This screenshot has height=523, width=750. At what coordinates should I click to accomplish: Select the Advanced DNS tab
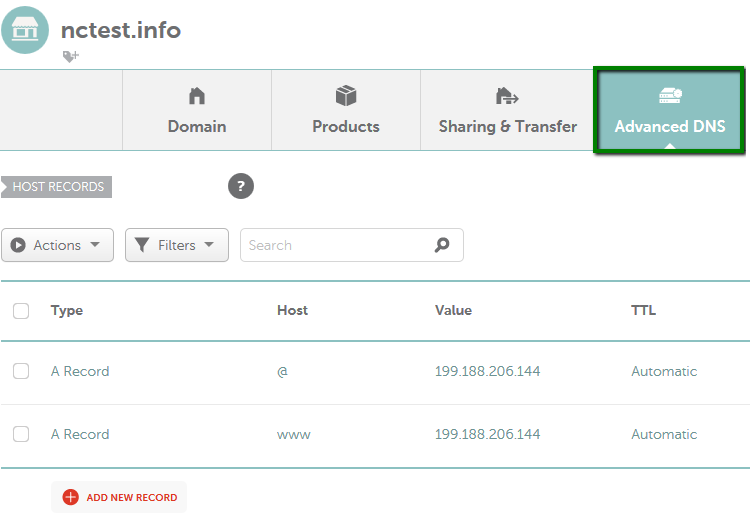669,110
